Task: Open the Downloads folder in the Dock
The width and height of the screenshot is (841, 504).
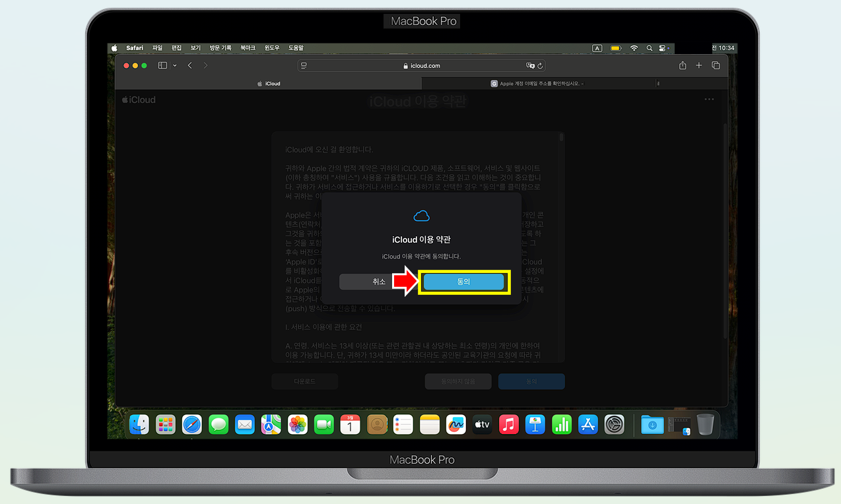Action: (652, 425)
